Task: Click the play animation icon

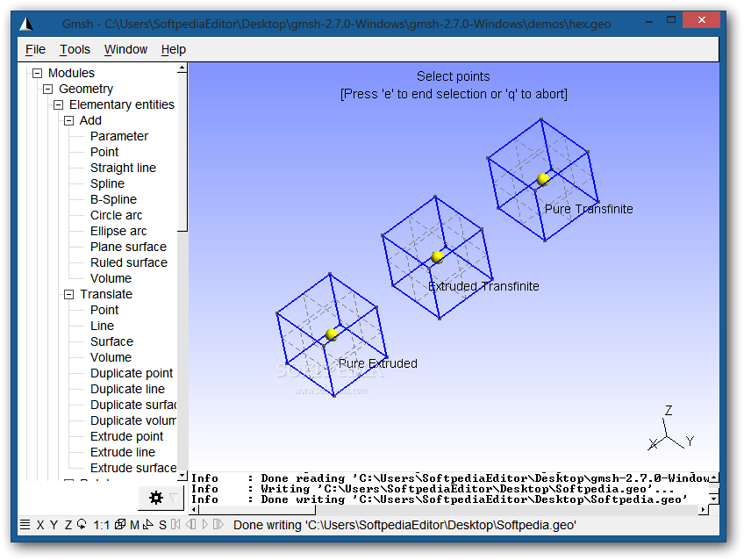Action: [x=205, y=524]
